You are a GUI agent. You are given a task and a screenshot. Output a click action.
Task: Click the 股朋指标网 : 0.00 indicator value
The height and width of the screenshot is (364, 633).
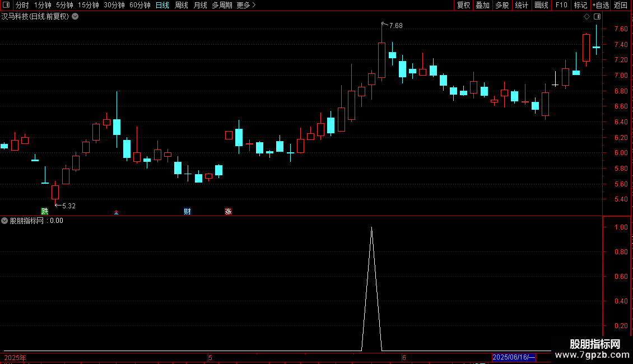[36, 221]
